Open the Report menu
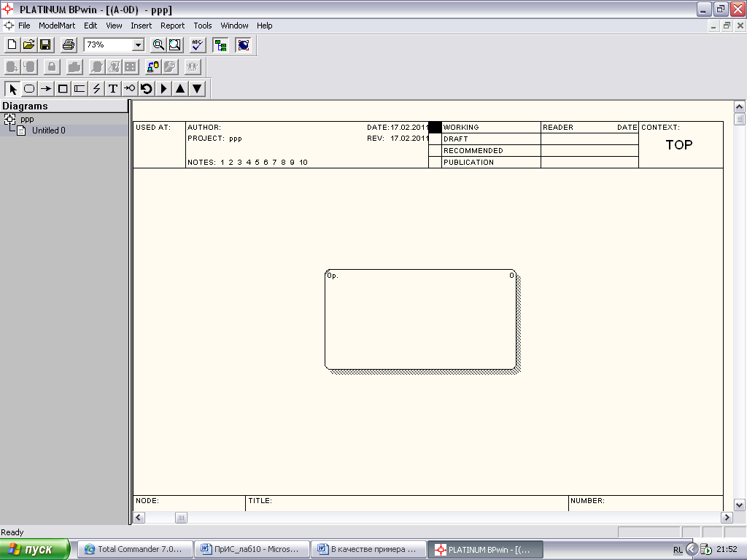747x560 pixels. coord(172,26)
